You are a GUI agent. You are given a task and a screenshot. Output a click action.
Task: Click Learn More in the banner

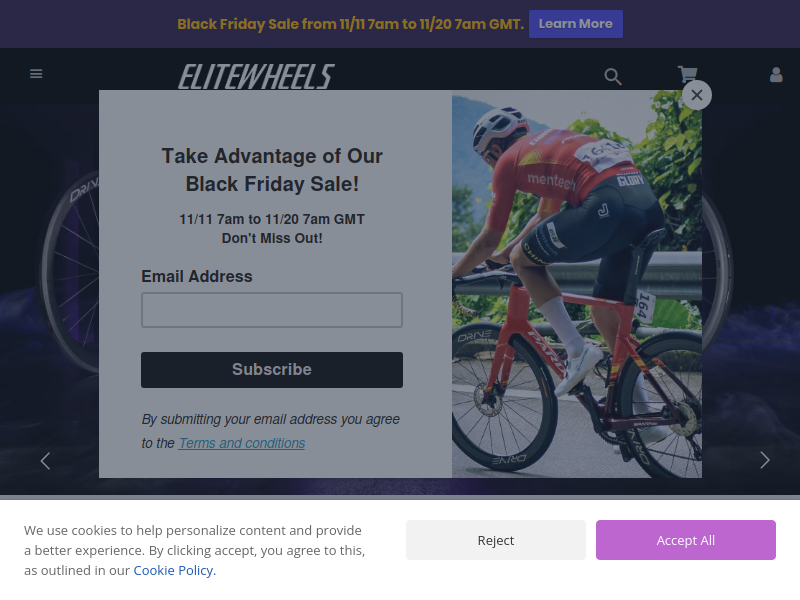point(576,24)
